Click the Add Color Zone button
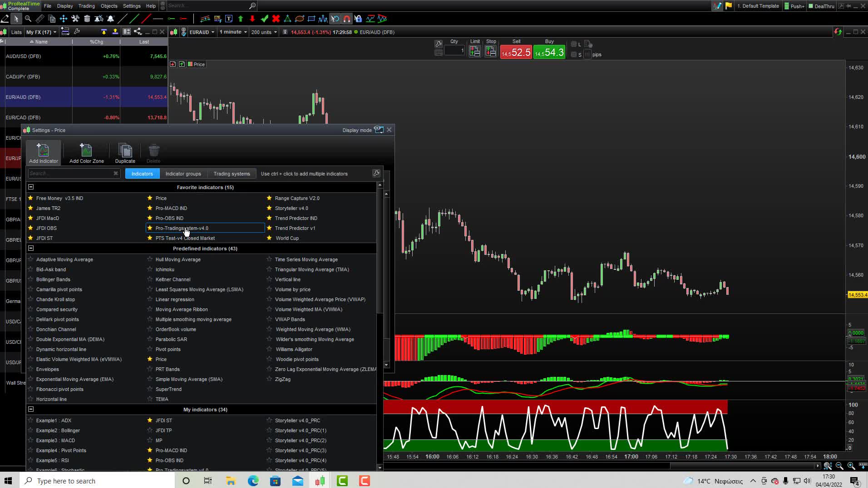Screen dimensions: 868x488 pyautogui.click(x=86, y=152)
